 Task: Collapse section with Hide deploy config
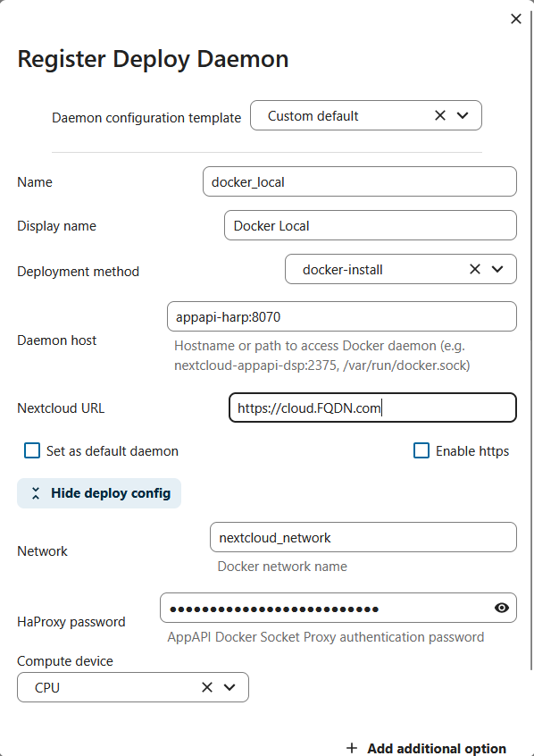[99, 492]
